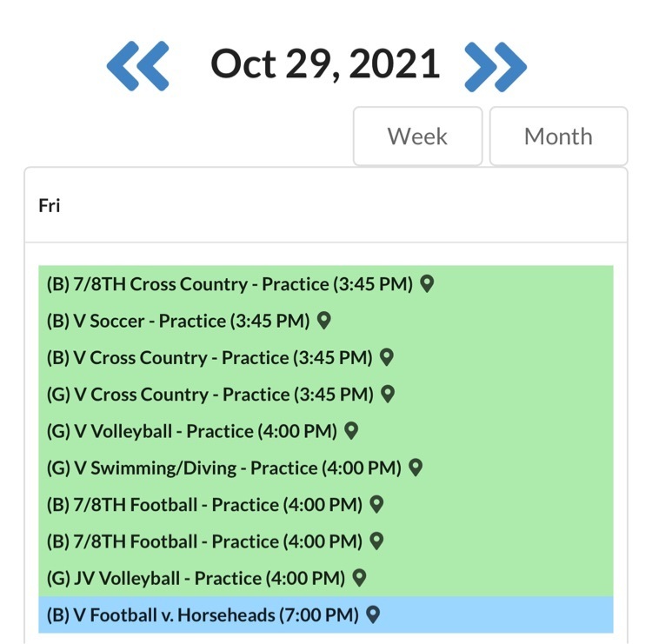Select the Fri day header

click(49, 205)
